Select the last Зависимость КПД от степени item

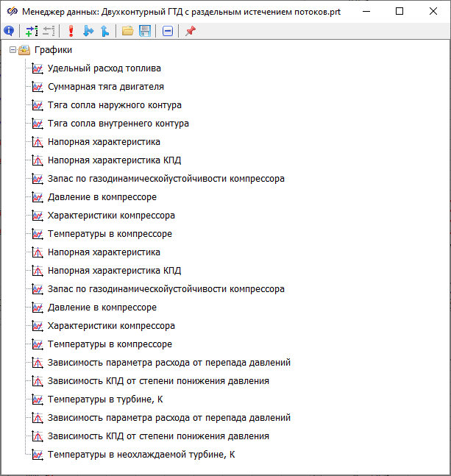coord(158,436)
